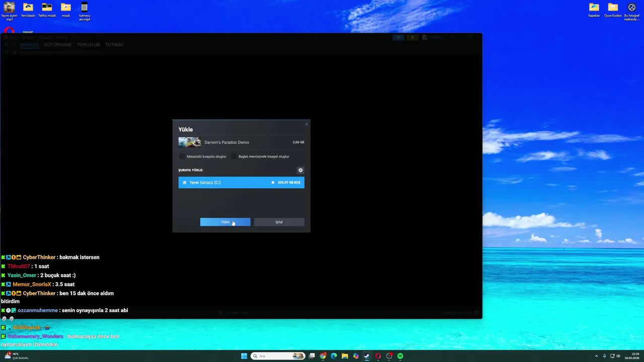This screenshot has width=644, height=362.
Task: Open 'Oyun Kodları' desktop folder
Action: point(613,11)
